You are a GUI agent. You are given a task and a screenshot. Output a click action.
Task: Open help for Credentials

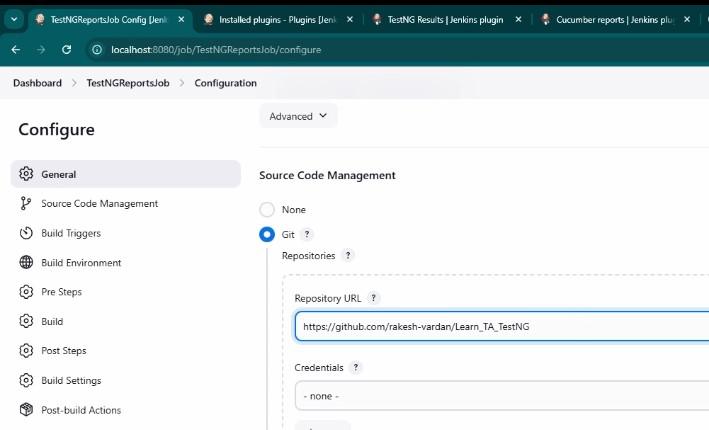click(356, 367)
